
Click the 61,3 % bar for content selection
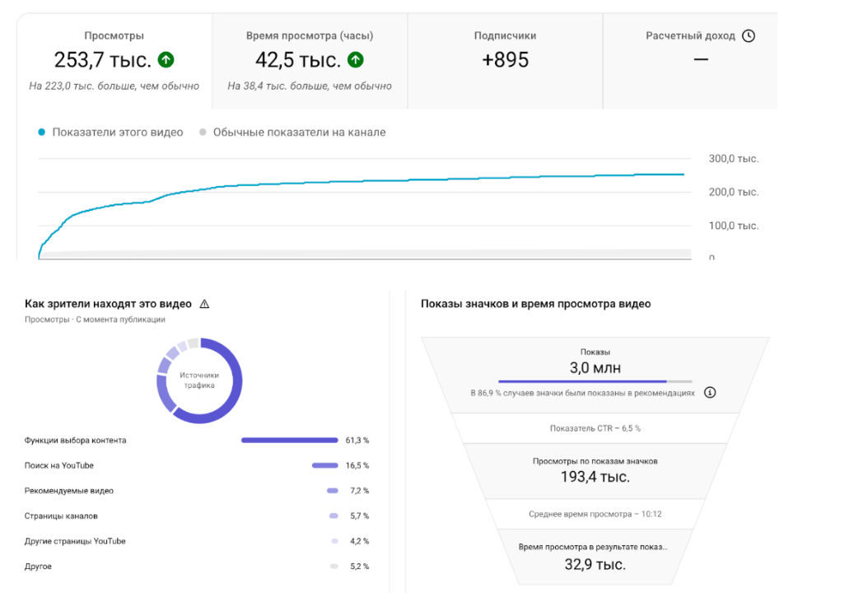click(290, 440)
